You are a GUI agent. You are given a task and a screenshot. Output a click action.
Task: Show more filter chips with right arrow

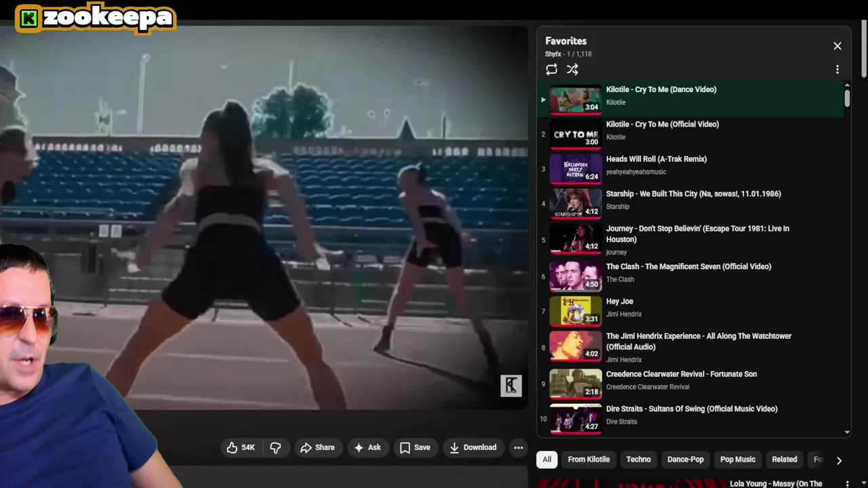[839, 460]
